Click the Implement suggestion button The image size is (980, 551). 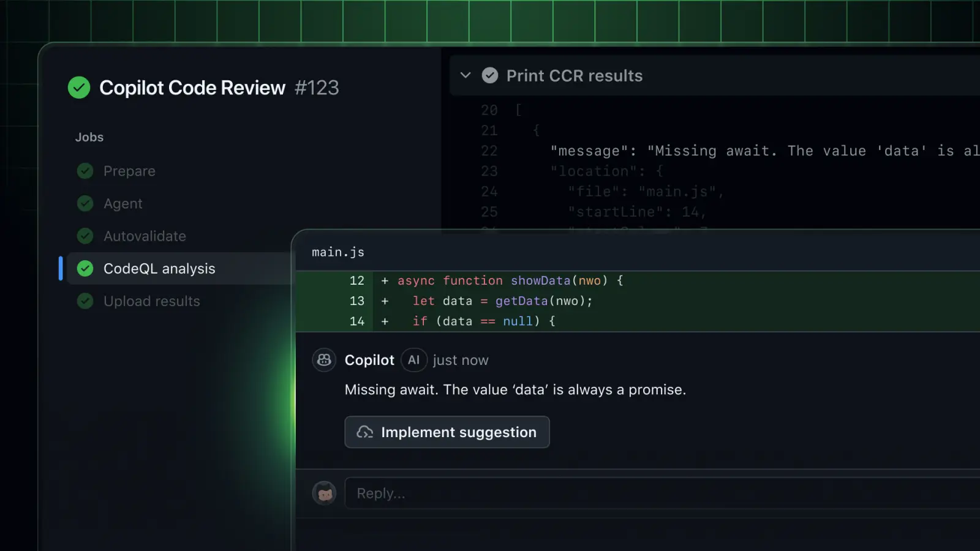pos(447,432)
